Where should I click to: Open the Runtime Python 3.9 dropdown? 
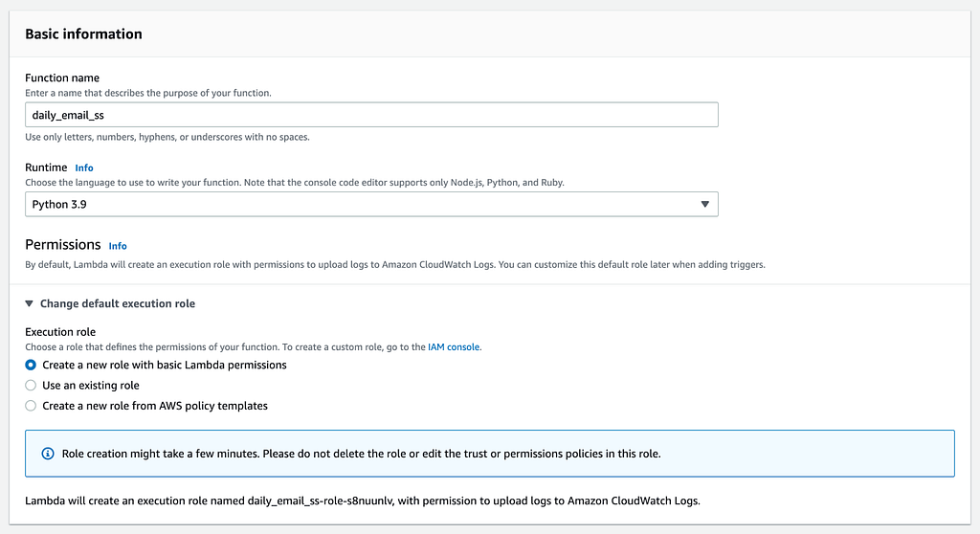click(x=371, y=205)
